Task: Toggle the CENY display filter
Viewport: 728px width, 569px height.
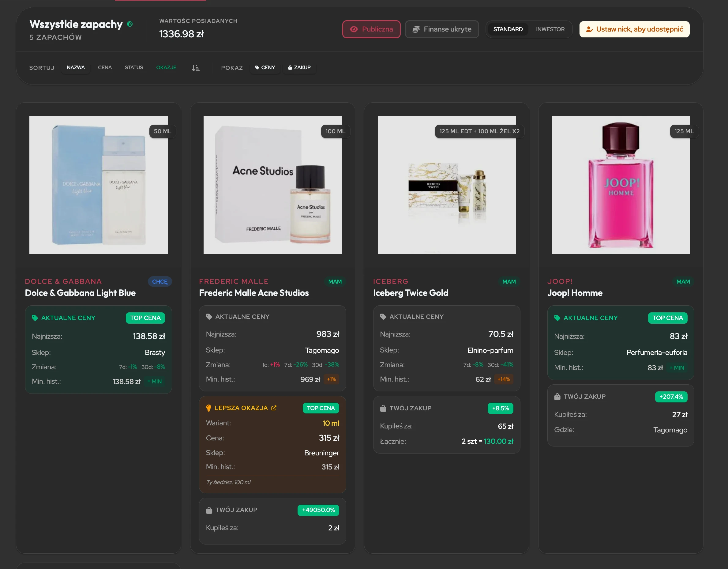Action: [265, 68]
